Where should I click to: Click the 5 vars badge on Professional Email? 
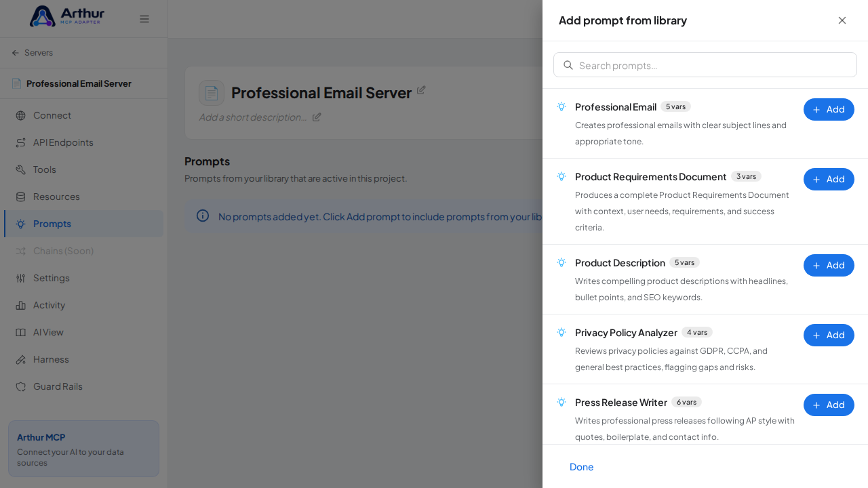click(675, 106)
